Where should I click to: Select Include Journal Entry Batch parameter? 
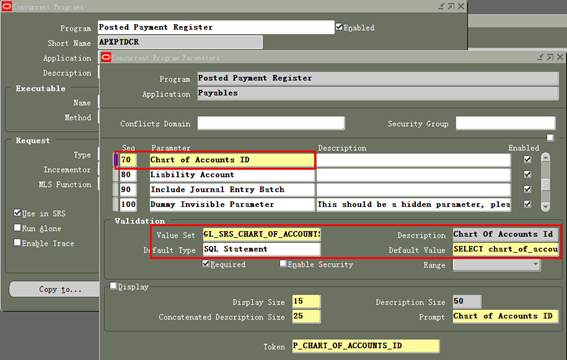232,189
